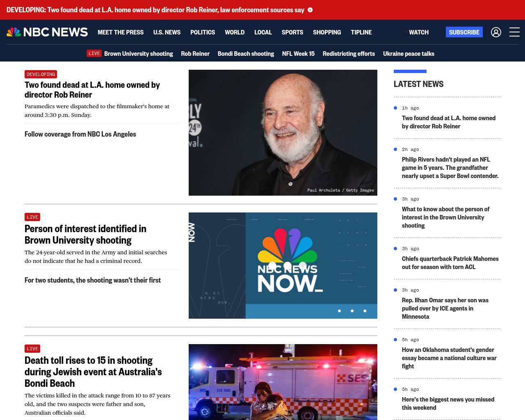Open the Local news section
This screenshot has height=420, width=525.
click(263, 32)
